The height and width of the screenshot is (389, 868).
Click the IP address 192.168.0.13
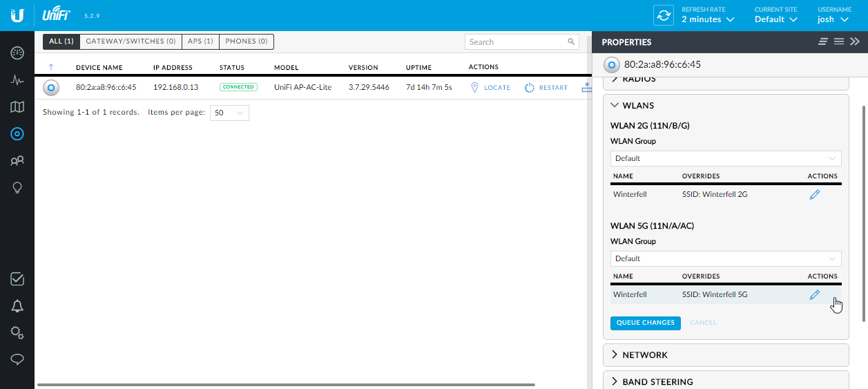coord(176,88)
